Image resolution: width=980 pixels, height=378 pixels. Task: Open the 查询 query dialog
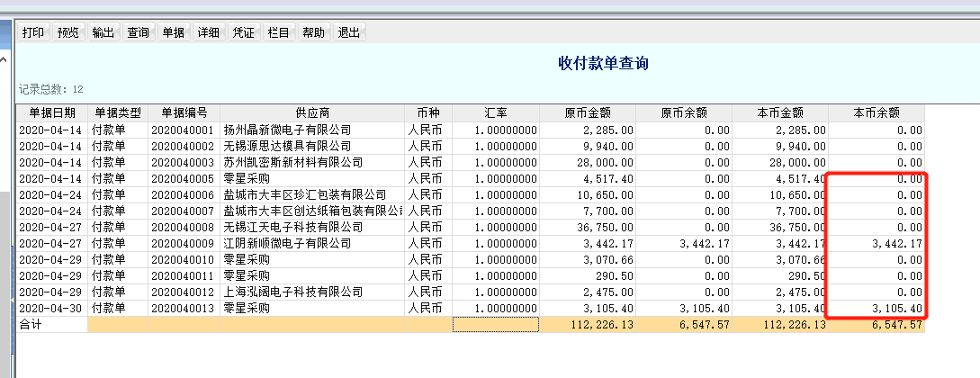138,32
